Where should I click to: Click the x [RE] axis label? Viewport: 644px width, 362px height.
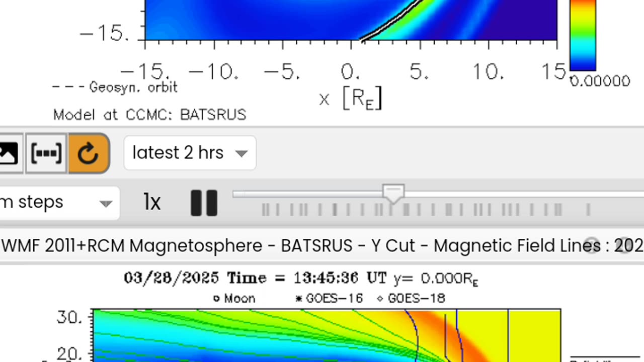click(351, 98)
